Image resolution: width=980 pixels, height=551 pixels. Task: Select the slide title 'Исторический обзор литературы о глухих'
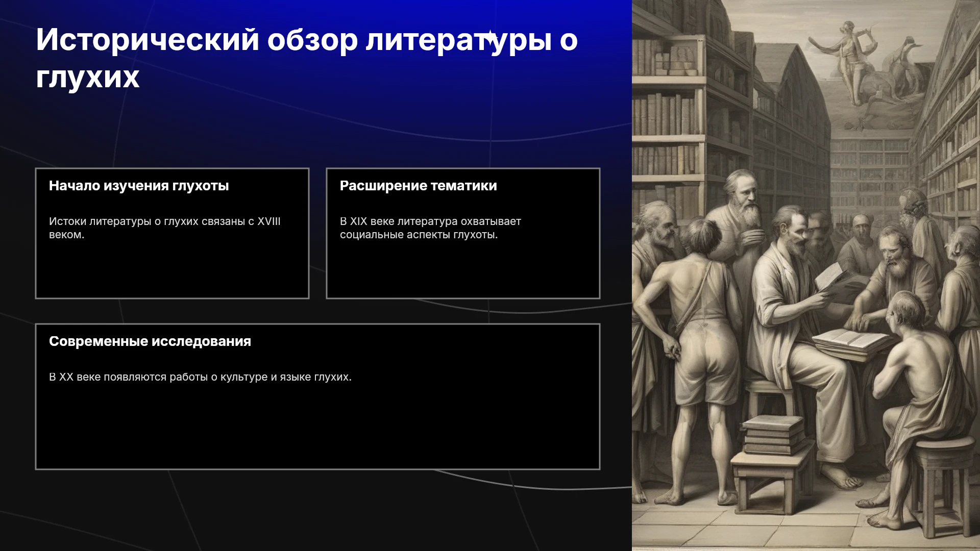pos(307,58)
